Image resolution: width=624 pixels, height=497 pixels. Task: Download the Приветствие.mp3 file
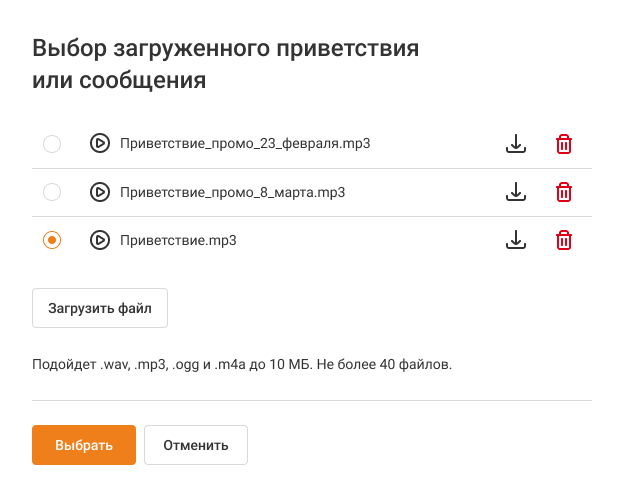pyautogui.click(x=515, y=240)
